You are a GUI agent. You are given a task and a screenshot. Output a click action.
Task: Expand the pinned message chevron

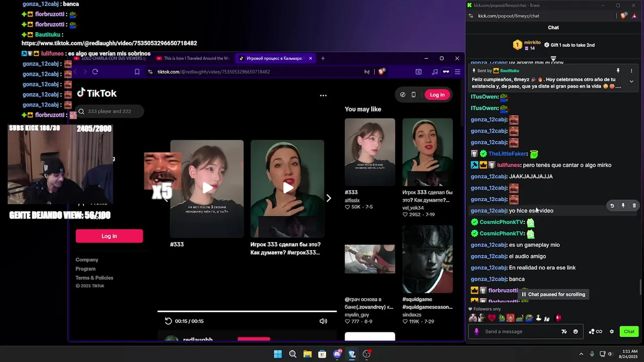coord(631,81)
